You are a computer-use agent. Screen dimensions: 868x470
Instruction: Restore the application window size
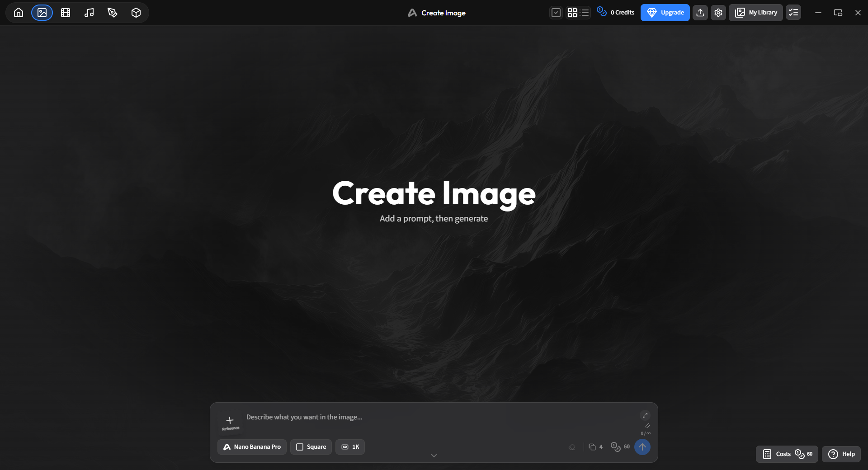(x=838, y=13)
